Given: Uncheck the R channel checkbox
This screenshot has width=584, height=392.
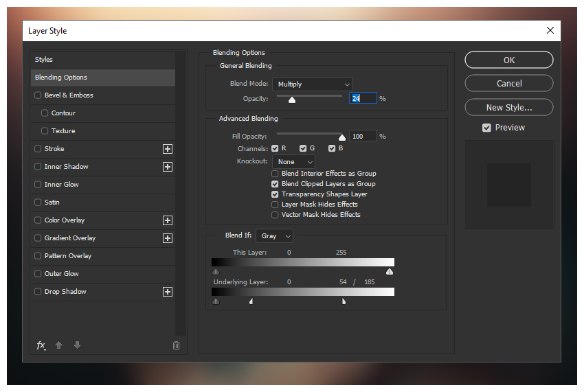Looking at the screenshot, I should coord(275,148).
